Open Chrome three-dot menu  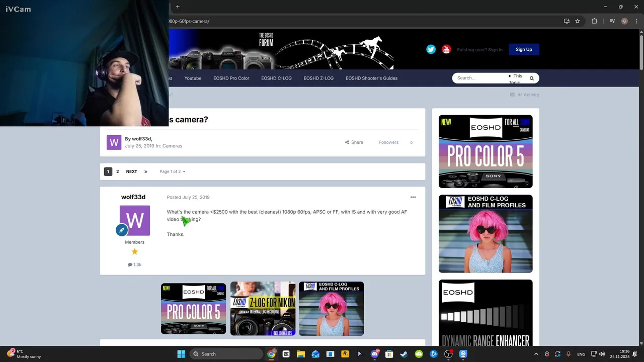point(636,21)
